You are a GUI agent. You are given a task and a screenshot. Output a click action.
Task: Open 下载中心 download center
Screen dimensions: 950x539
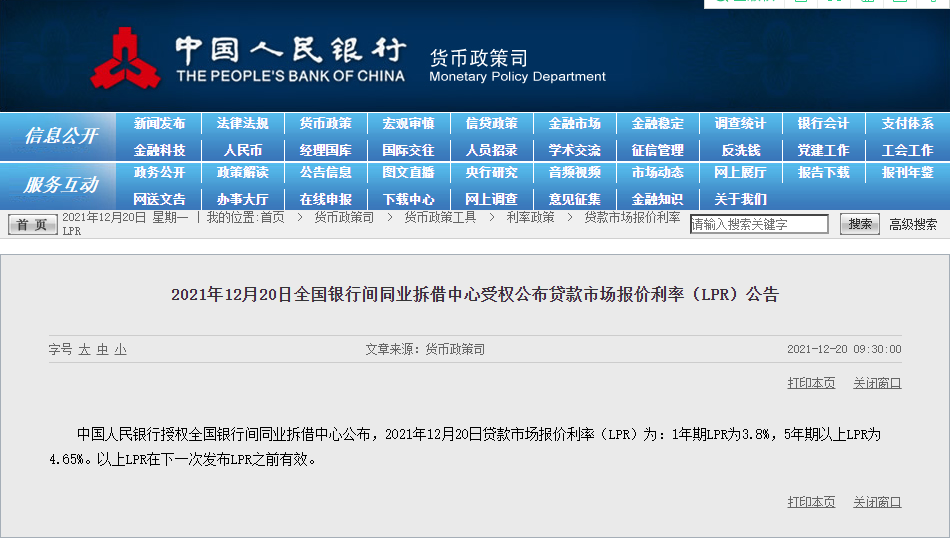pos(408,199)
